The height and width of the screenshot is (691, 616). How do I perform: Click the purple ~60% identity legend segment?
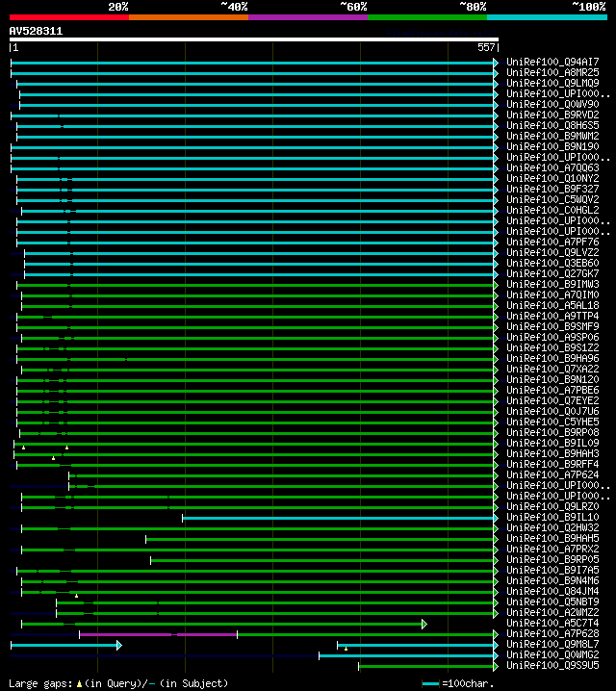(308, 17)
